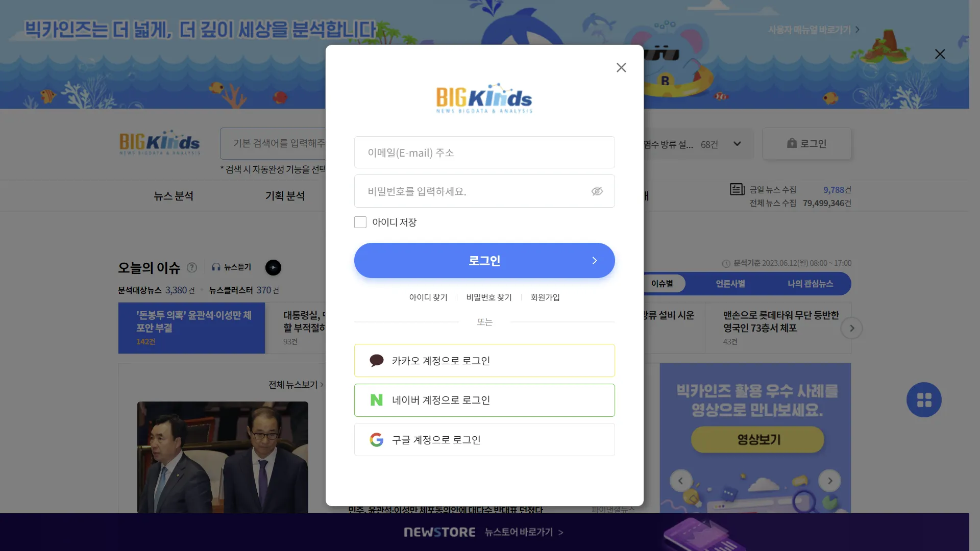Log in with 네이버 account
This screenshot has width=980, height=551.
[484, 400]
